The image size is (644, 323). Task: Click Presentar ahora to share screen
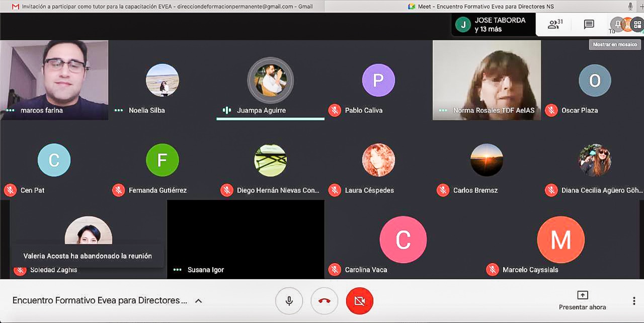click(582, 300)
